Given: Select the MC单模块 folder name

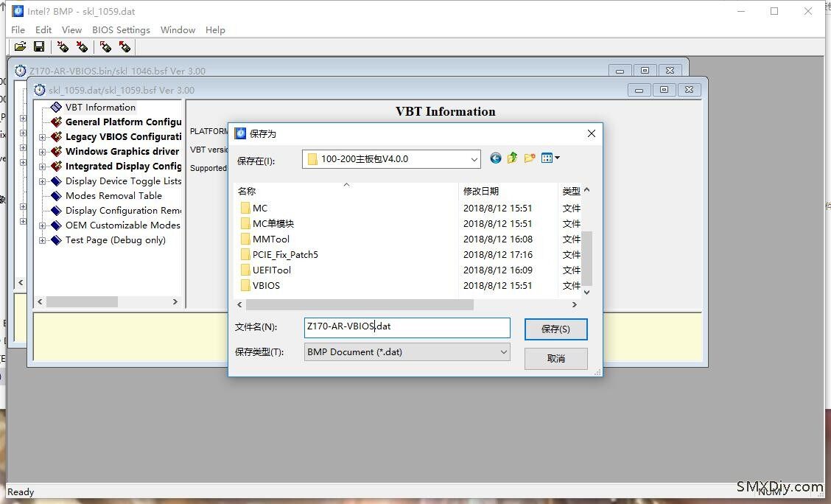Looking at the screenshot, I should 273,224.
